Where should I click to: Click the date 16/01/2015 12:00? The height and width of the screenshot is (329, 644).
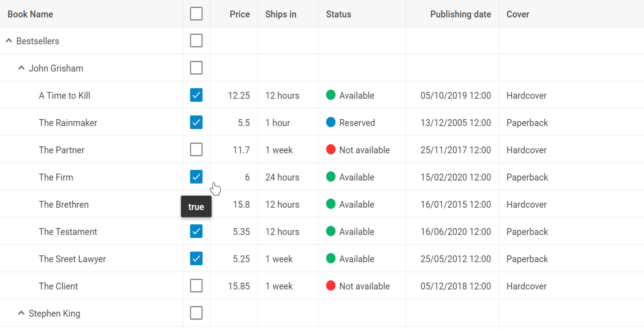456,204
